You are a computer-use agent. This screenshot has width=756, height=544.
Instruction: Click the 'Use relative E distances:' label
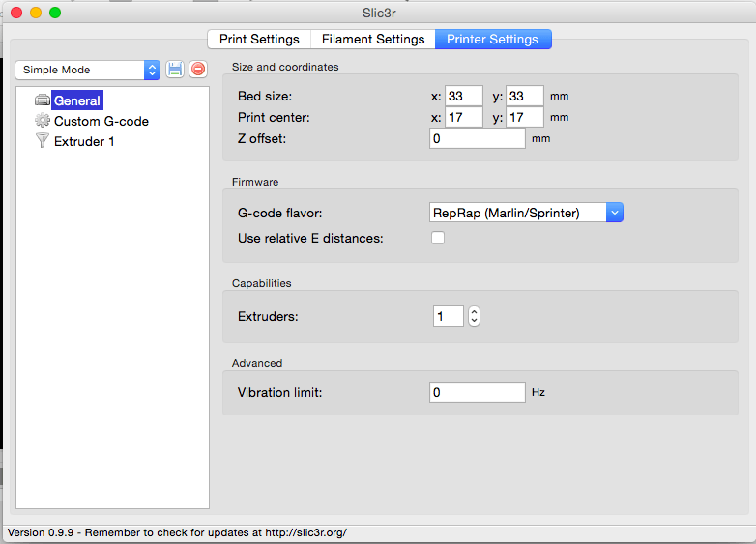click(310, 238)
